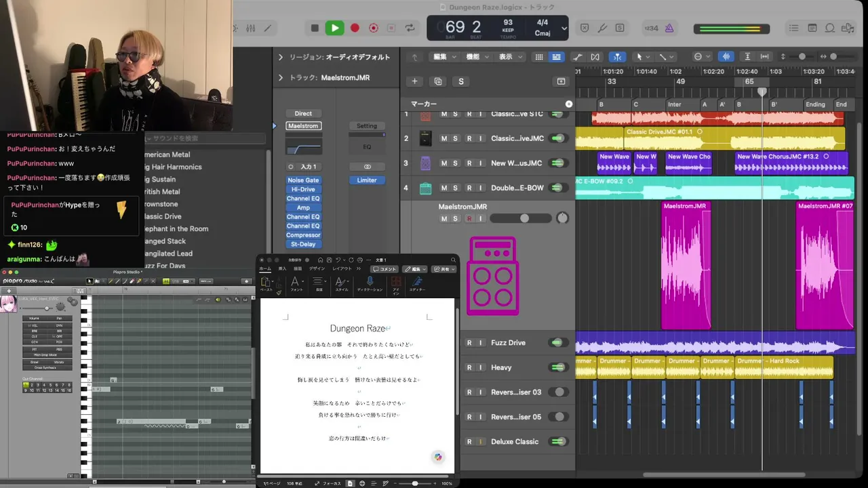The height and width of the screenshot is (488, 868).
Task: Switch to the レイアウト tab in Word
Action: tap(342, 269)
